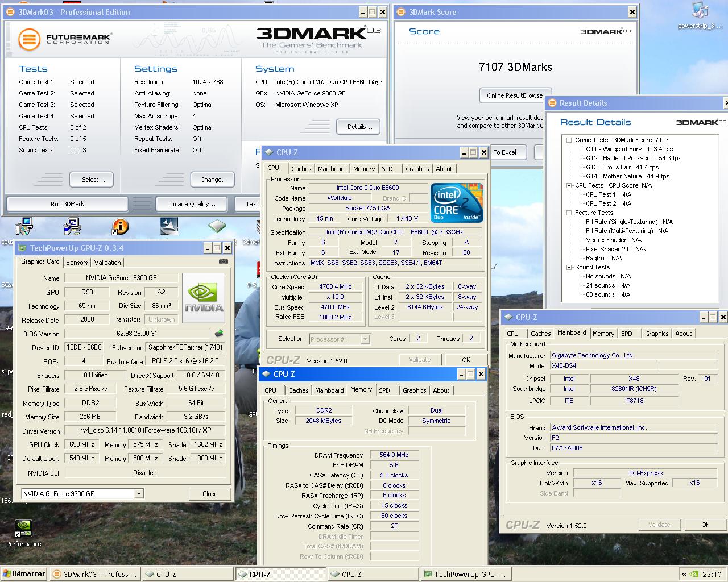The image size is (728, 582).
Task: Open the NVIDIA Performance desktop icon
Action: point(23,533)
